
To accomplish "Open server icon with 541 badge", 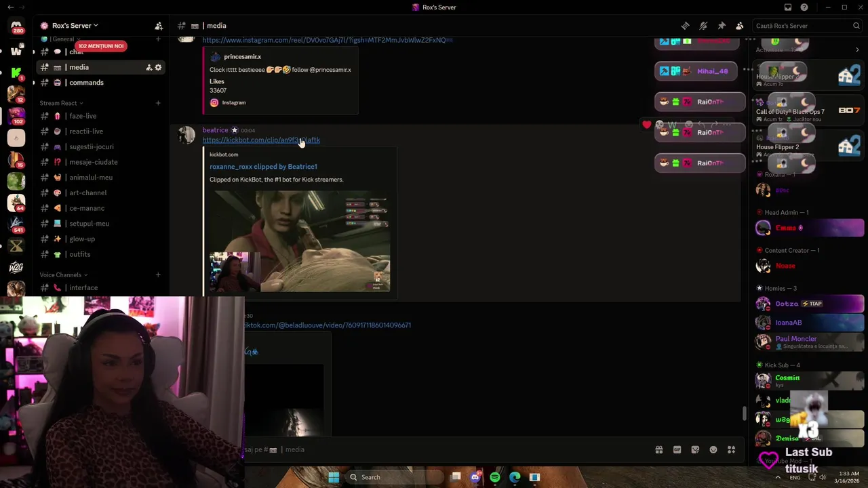I will (x=16, y=224).
